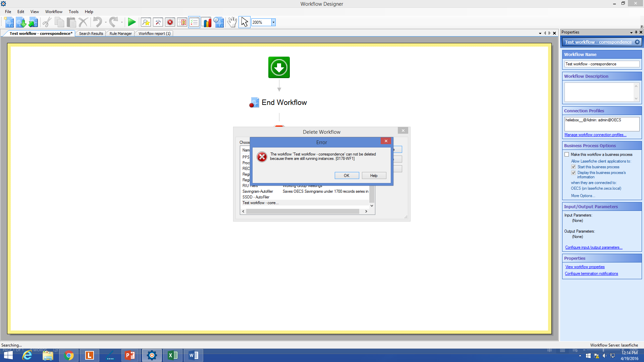This screenshot has height=362, width=644.
Task: Open the document tabs list dropdown arrow
Action: point(540,33)
